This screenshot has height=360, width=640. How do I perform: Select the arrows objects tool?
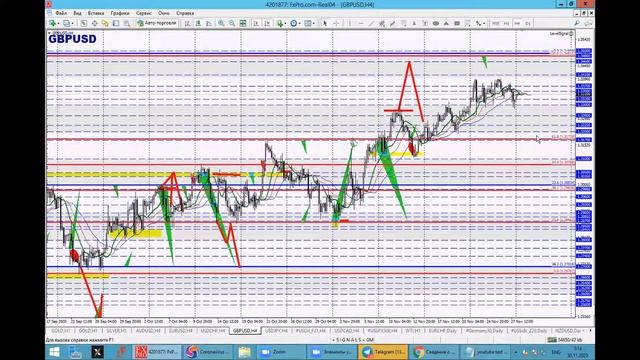pos(478,23)
